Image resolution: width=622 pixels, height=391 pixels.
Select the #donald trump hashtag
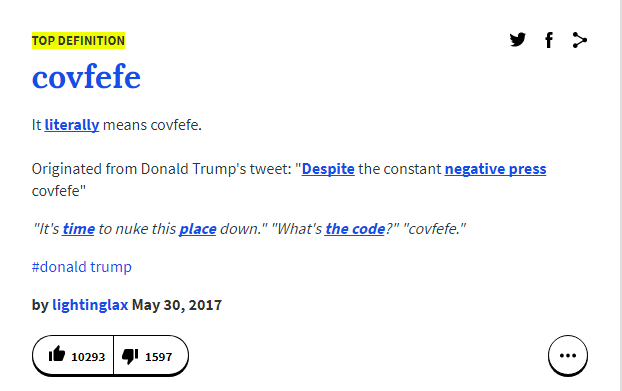click(82, 267)
